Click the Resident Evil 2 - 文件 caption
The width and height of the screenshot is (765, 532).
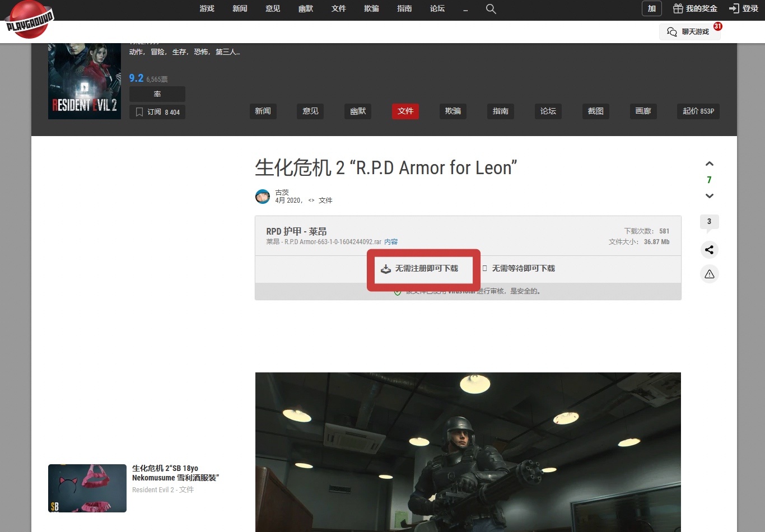163,490
